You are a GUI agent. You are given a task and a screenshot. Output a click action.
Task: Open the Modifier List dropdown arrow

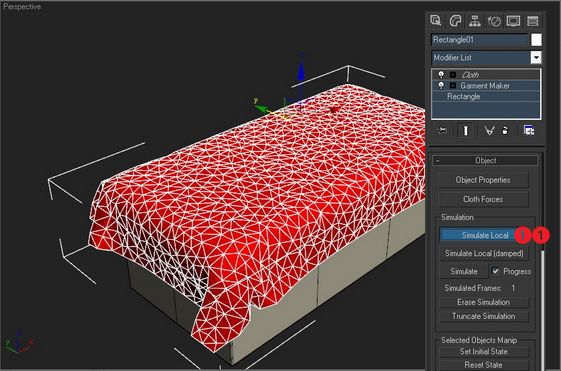(536, 57)
